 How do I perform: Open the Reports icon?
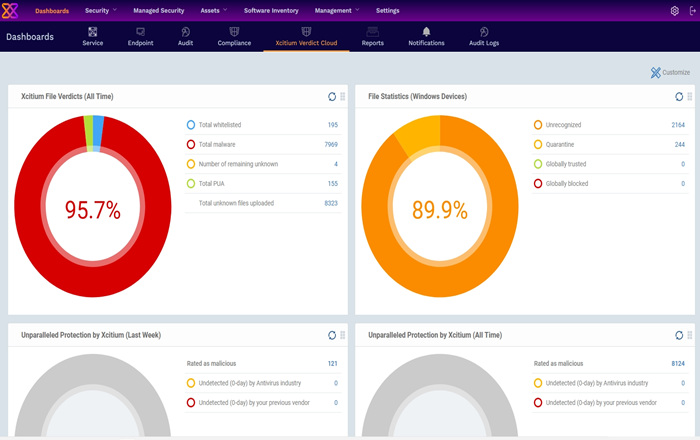tap(372, 32)
